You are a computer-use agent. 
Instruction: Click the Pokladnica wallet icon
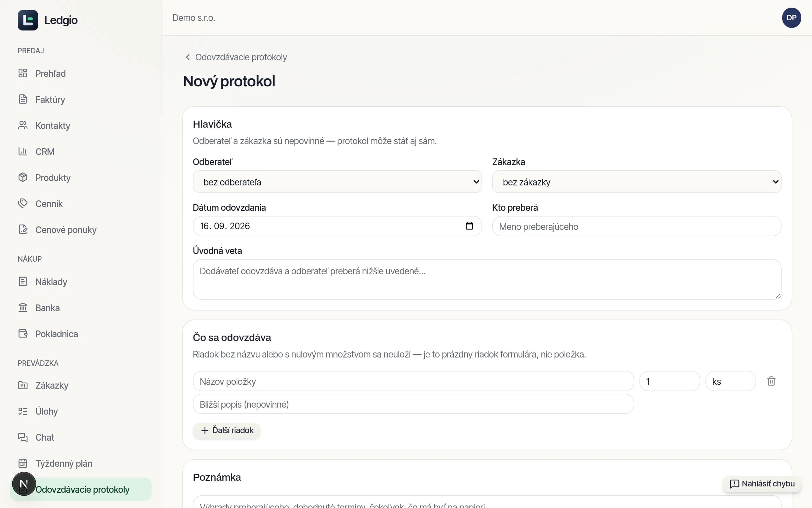23,334
